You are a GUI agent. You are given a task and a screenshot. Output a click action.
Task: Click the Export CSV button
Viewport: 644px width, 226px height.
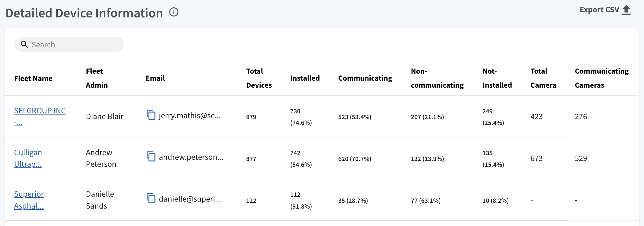pyautogui.click(x=605, y=10)
